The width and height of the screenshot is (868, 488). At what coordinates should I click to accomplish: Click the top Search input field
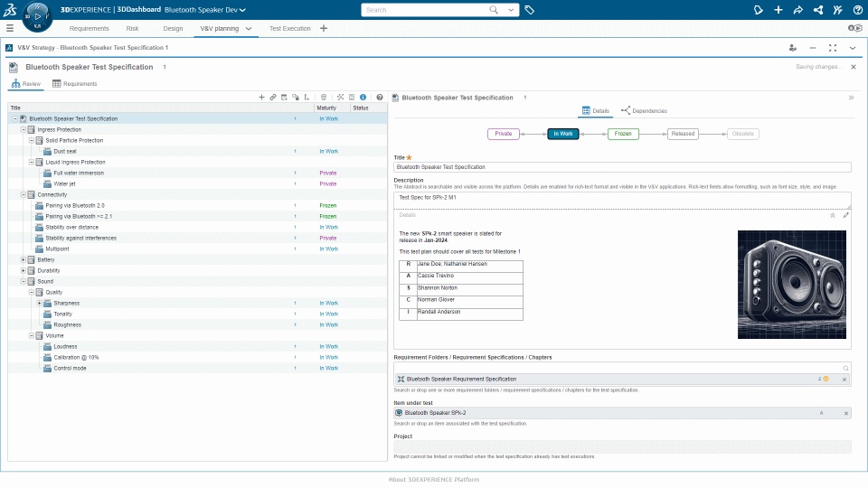coord(425,10)
